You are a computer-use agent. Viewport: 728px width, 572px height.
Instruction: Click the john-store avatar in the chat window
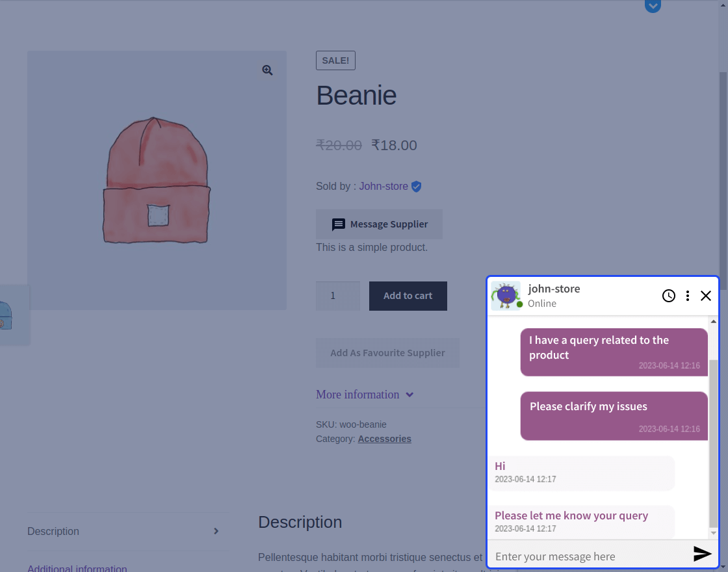pyautogui.click(x=506, y=295)
